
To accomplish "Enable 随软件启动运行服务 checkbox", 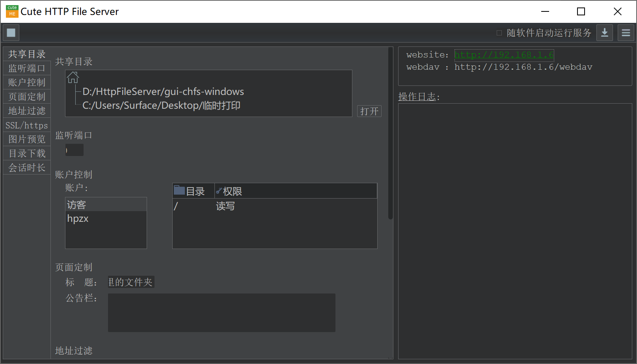I will tap(499, 33).
